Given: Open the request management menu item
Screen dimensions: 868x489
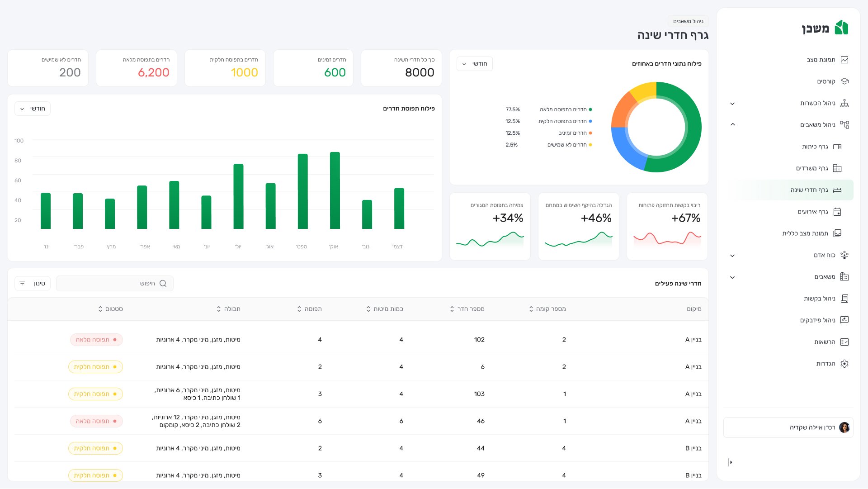Looking at the screenshot, I should [819, 299].
